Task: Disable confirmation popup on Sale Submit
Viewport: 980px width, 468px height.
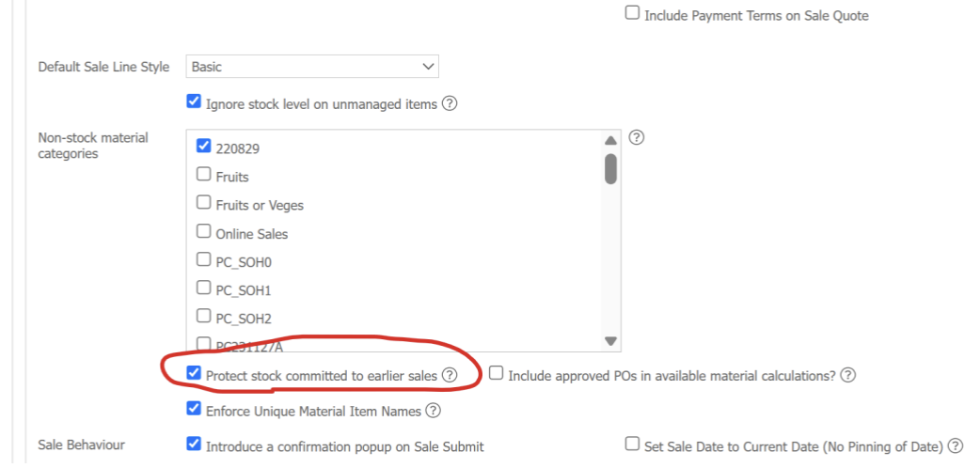Action: [x=194, y=445]
